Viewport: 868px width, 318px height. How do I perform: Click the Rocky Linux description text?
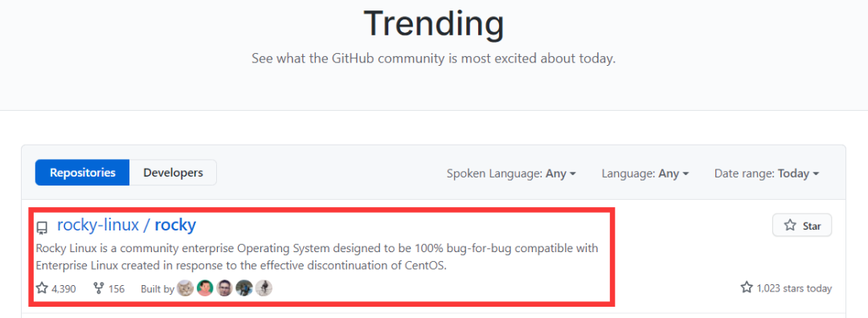click(x=317, y=257)
